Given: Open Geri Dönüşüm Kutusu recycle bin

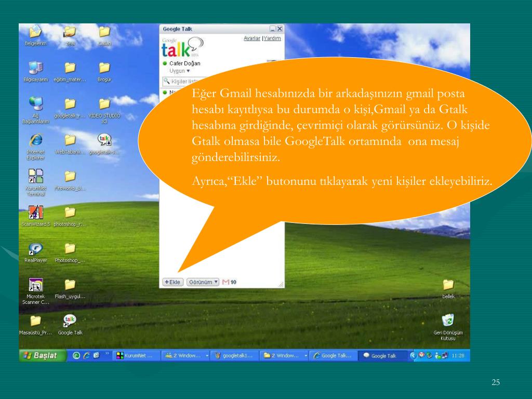Looking at the screenshot, I should (448, 327).
